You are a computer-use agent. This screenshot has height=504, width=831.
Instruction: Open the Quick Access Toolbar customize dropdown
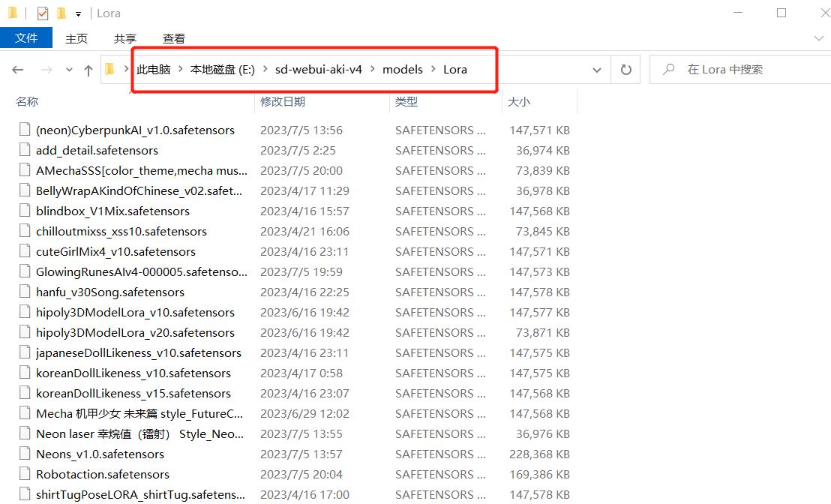[x=78, y=13]
